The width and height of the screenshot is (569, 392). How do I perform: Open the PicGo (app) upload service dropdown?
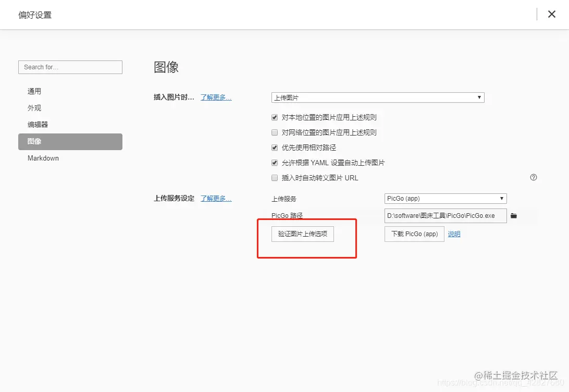pyautogui.click(x=446, y=199)
